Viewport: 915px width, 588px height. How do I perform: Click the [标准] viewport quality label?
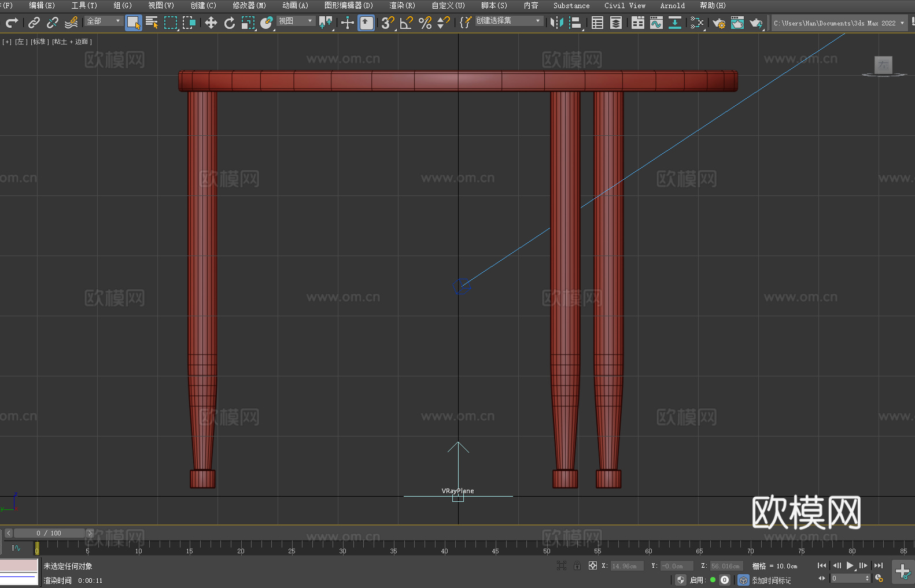coord(40,42)
